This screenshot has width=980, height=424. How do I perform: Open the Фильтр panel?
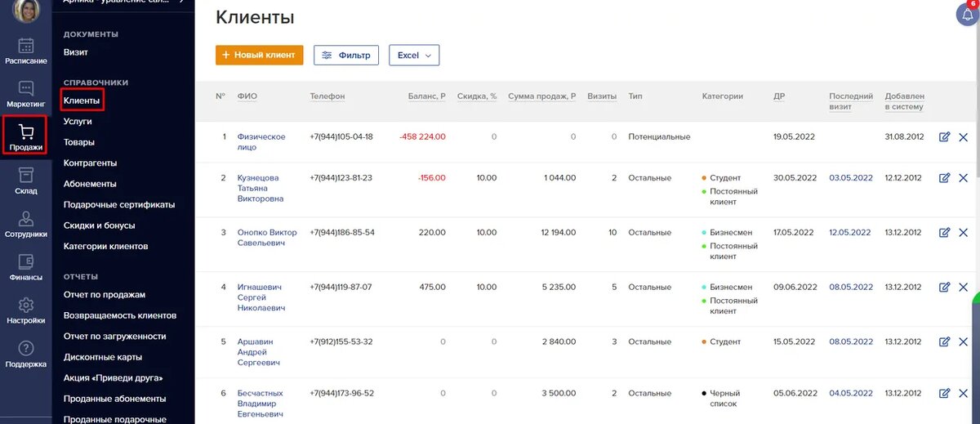point(347,55)
